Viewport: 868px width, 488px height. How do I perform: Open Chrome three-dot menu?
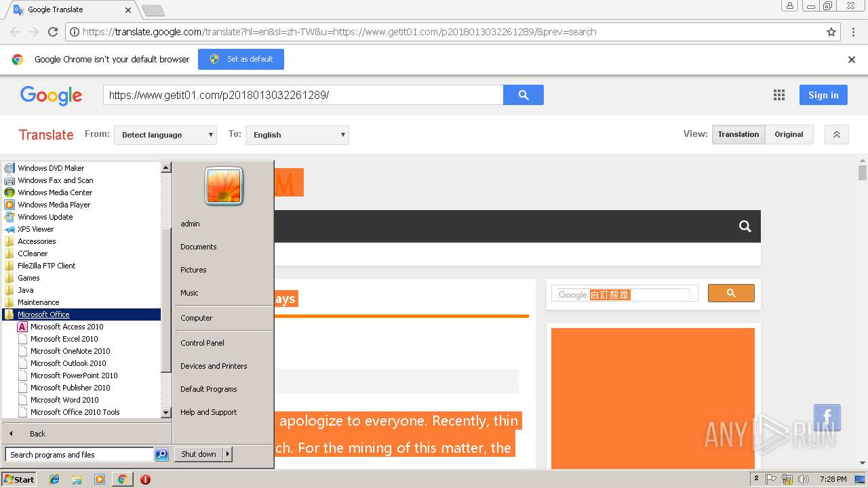click(853, 32)
